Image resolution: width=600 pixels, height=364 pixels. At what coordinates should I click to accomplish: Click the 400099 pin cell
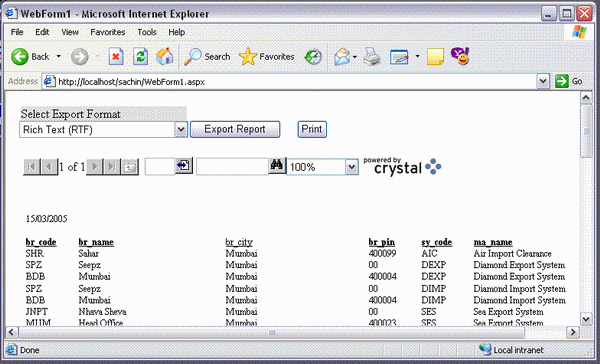pyautogui.click(x=382, y=253)
